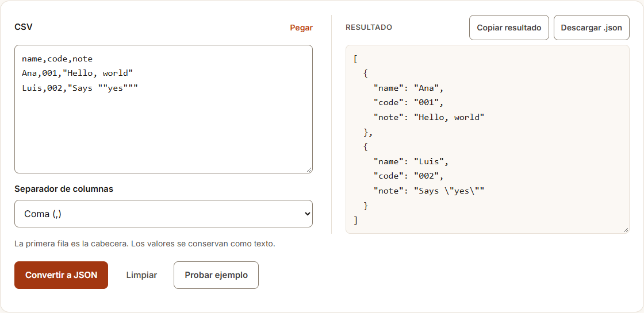Click the "note": "Says \"yes\"" result line
The image size is (644, 313).
[x=429, y=191]
